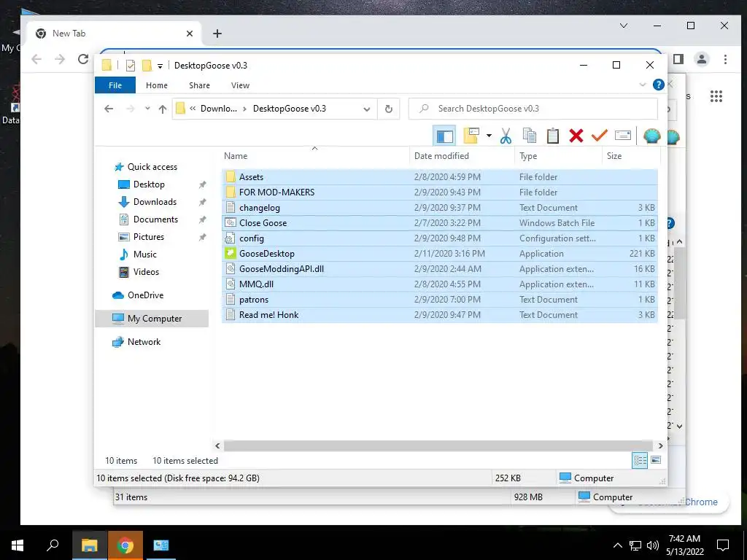The width and height of the screenshot is (747, 560).
Task: Click the envelope email icon in the toolbar
Action: click(623, 136)
